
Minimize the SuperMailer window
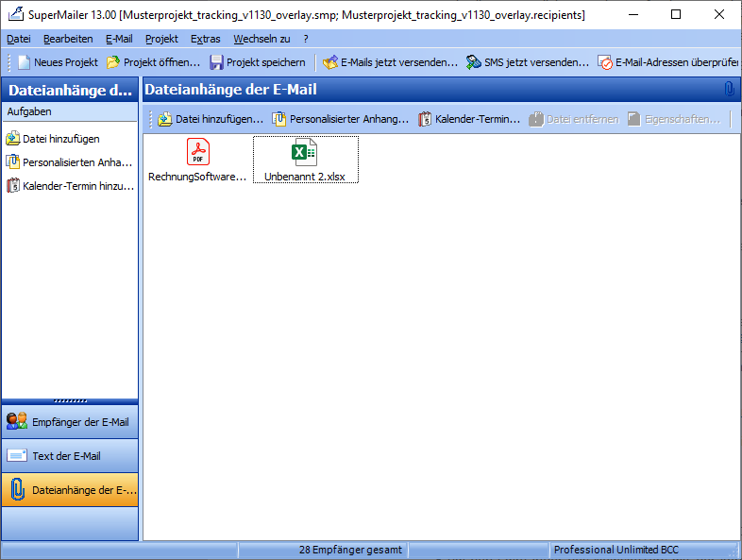(x=633, y=14)
